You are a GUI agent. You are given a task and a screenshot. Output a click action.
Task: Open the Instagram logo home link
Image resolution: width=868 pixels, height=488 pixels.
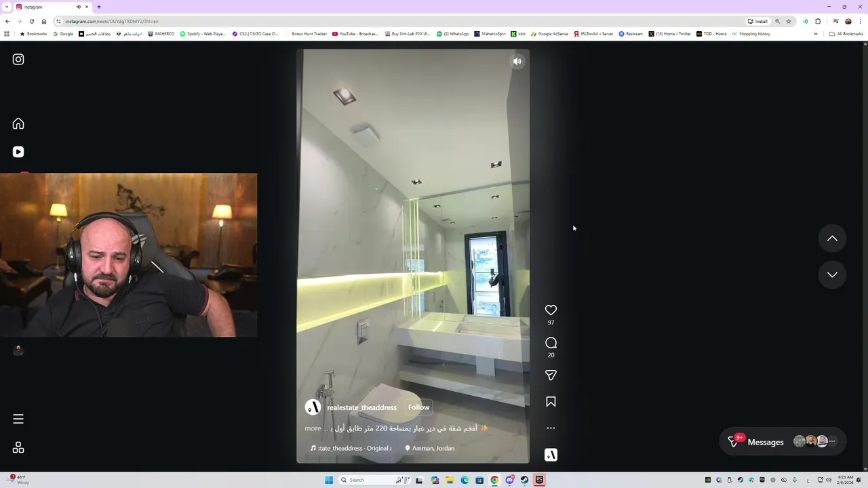click(x=18, y=60)
